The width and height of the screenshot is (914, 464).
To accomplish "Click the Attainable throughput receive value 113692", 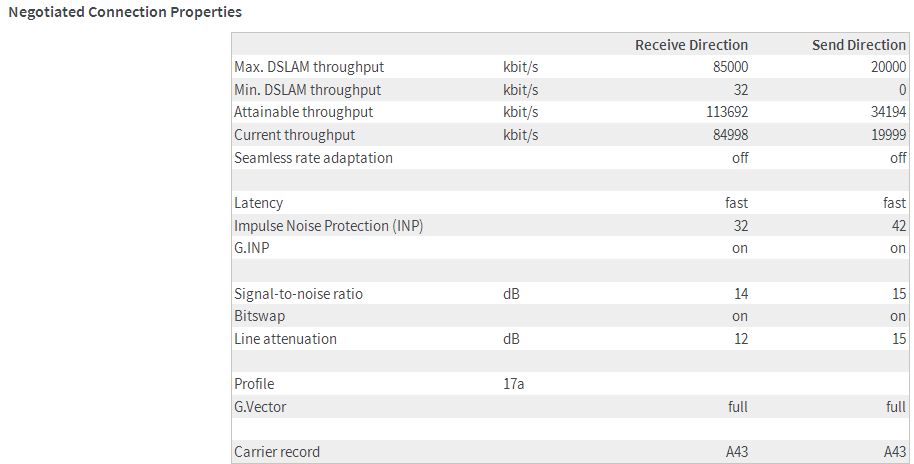I will coord(727,112).
